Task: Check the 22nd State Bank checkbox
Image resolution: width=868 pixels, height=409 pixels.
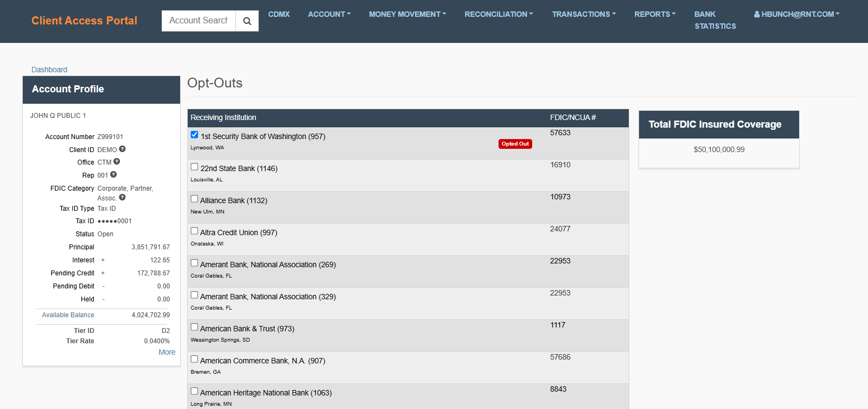Action: click(194, 167)
